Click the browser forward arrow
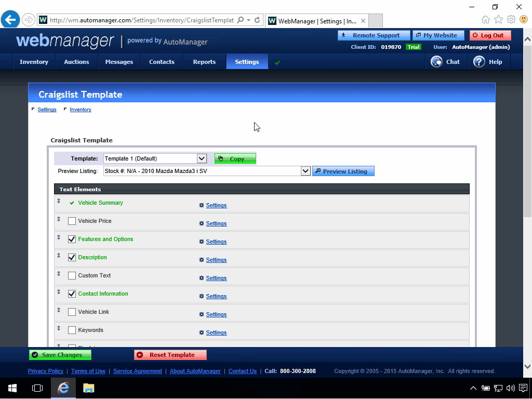532x399 pixels. (29, 20)
